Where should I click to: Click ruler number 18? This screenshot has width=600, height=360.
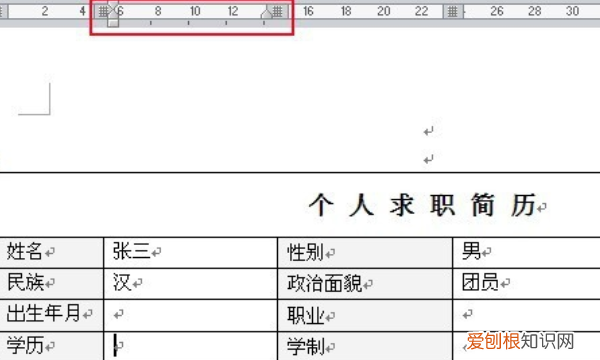pyautogui.click(x=346, y=11)
